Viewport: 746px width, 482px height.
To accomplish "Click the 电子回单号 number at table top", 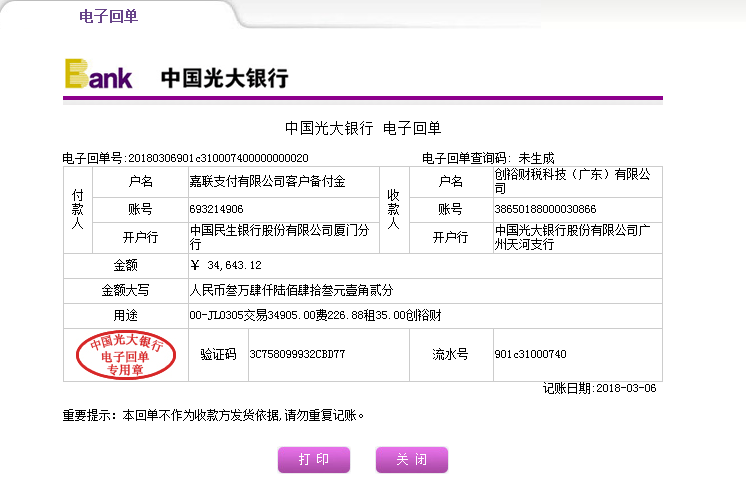I will tap(185, 158).
